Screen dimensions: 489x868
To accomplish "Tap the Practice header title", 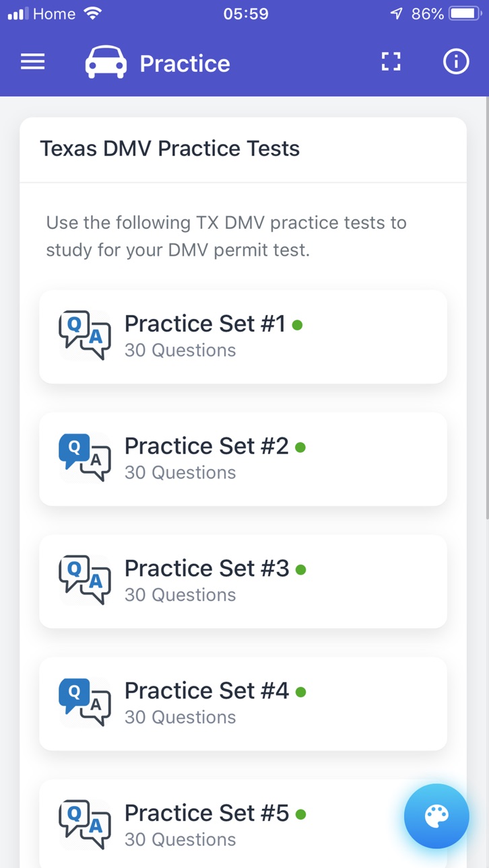I will click(x=185, y=63).
